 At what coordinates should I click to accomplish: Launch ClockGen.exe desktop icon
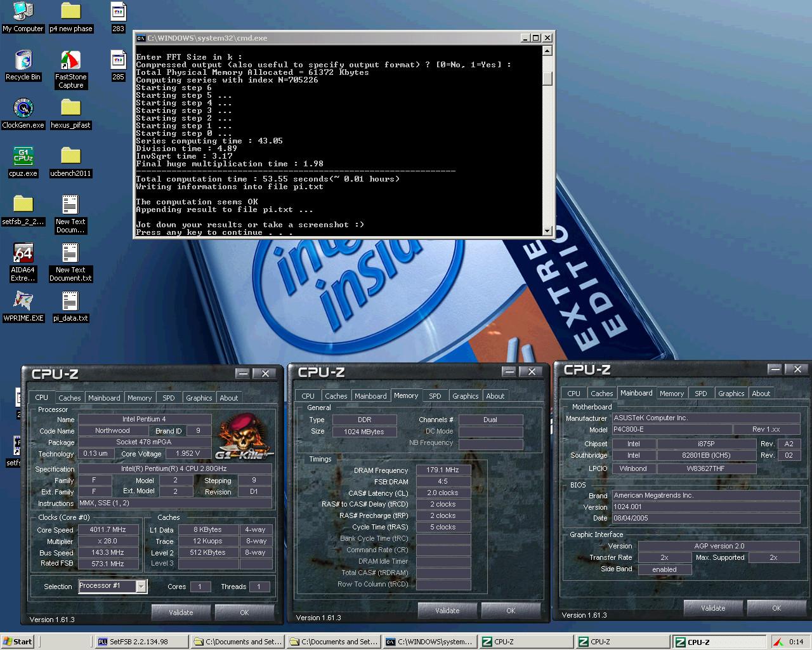tap(23, 114)
